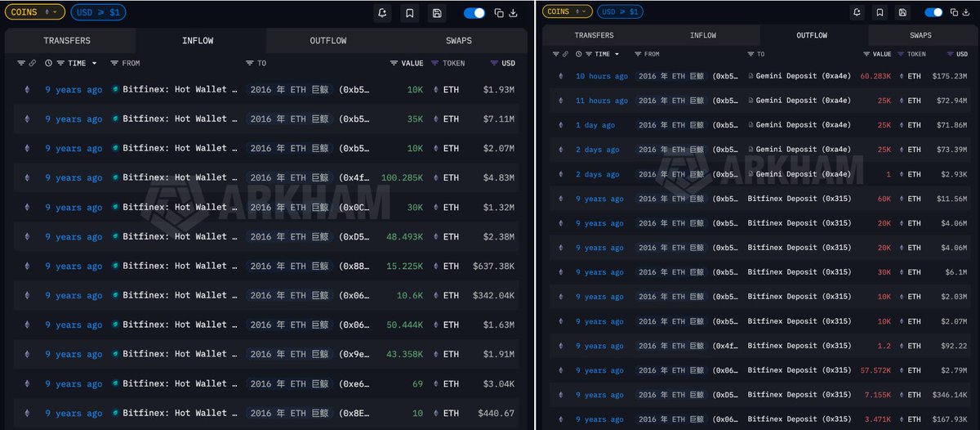
Task: Click the 50.444K value in the Inflow view
Action: (405, 325)
